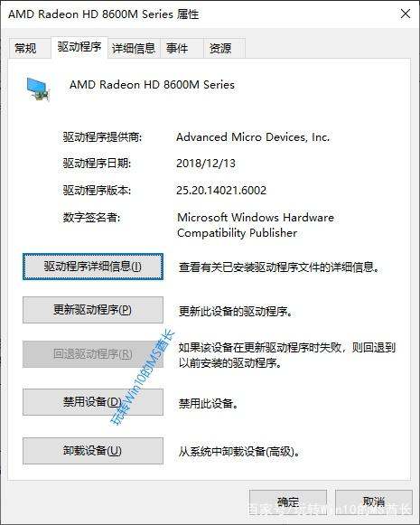The height and width of the screenshot is (525, 420).
Task: Click the AMD Radeon HD 8600M Series device name
Action: [152, 85]
